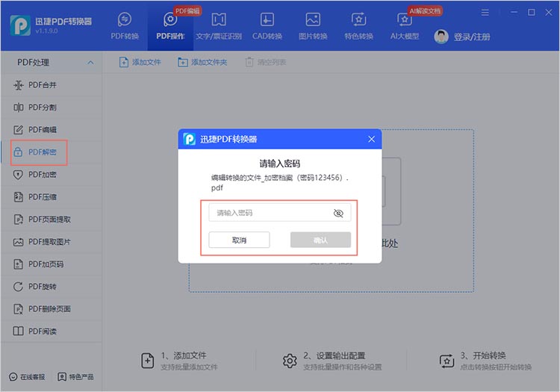This screenshot has height=392, width=560.
Task: Select the CAD转换 tab
Action: click(x=267, y=25)
